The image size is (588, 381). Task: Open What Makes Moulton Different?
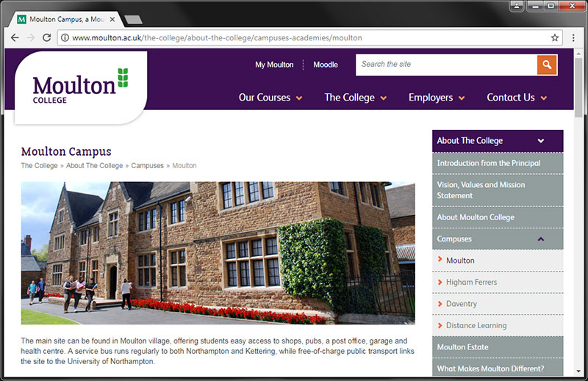pos(498,368)
